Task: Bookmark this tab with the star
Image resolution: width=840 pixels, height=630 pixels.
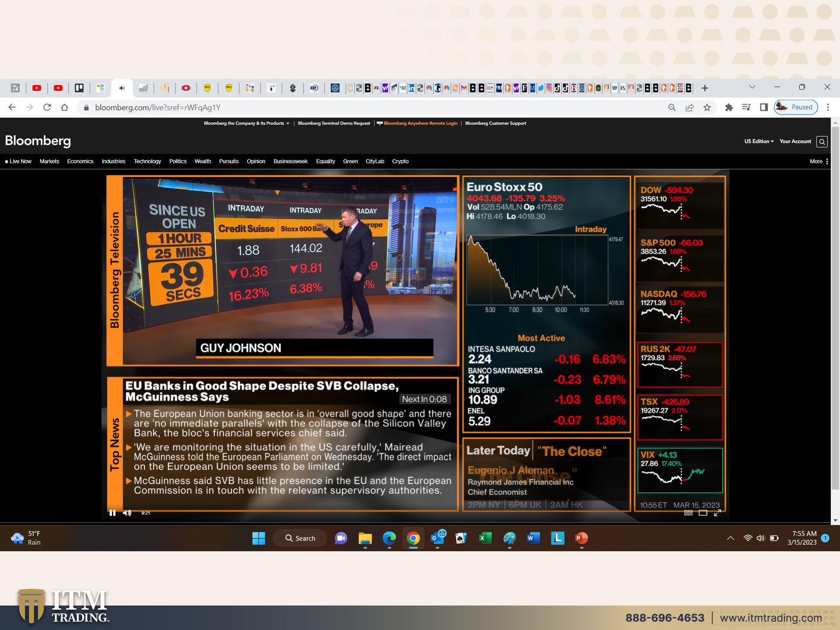Action: click(707, 107)
